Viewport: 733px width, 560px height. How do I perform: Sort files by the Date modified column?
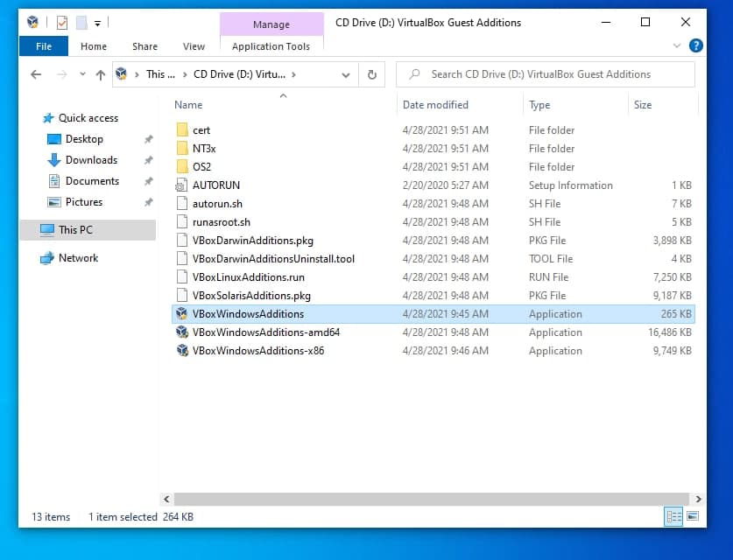[435, 105]
